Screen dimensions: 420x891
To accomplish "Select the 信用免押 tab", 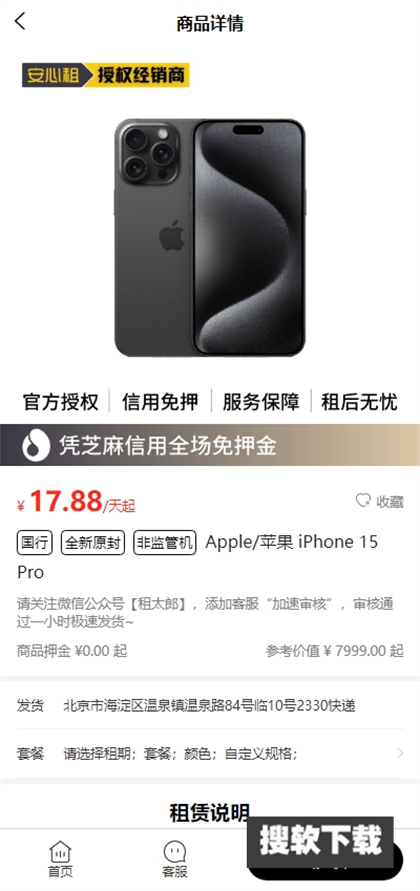I will [x=160, y=402].
